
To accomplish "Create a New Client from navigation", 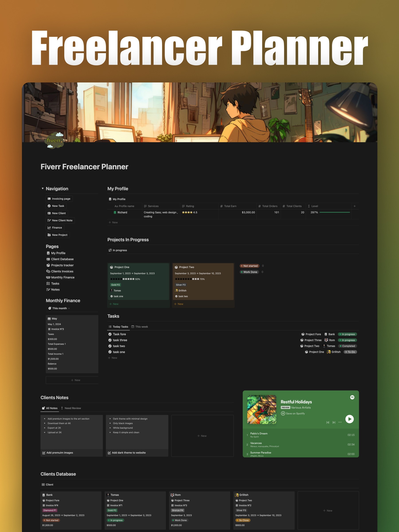I will point(57,213).
